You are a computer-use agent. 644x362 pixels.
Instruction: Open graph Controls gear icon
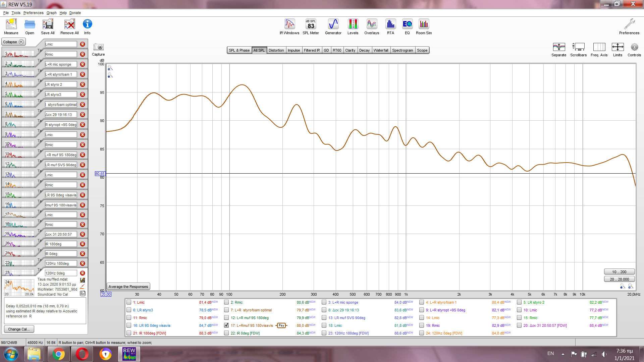[x=634, y=47]
